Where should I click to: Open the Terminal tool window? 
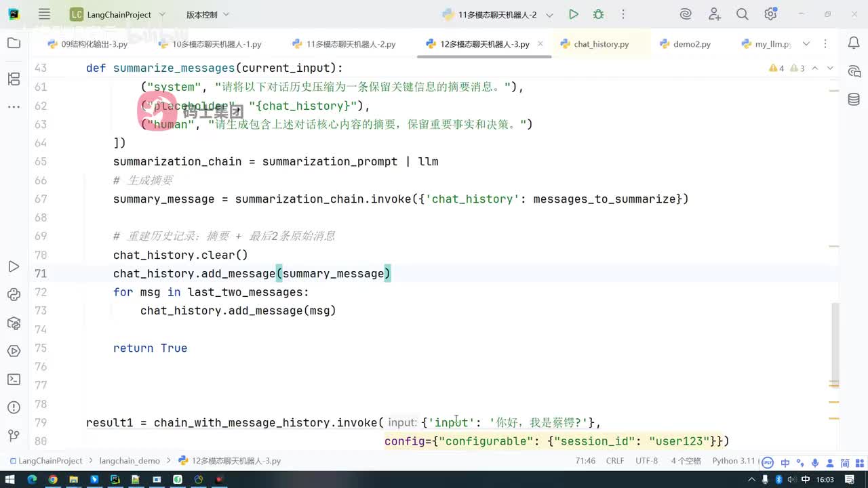coord(14,379)
